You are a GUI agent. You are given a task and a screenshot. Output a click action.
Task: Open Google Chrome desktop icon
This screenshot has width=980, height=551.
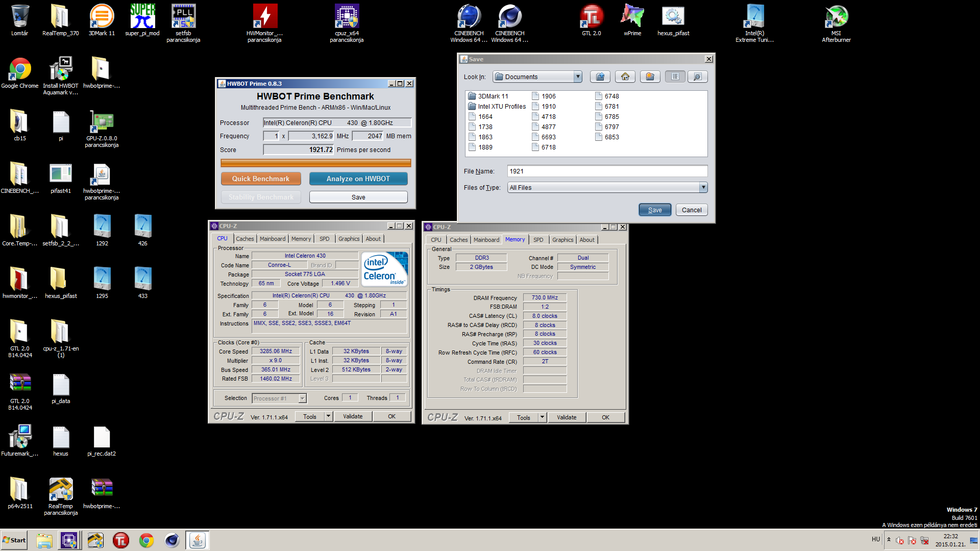click(20, 73)
